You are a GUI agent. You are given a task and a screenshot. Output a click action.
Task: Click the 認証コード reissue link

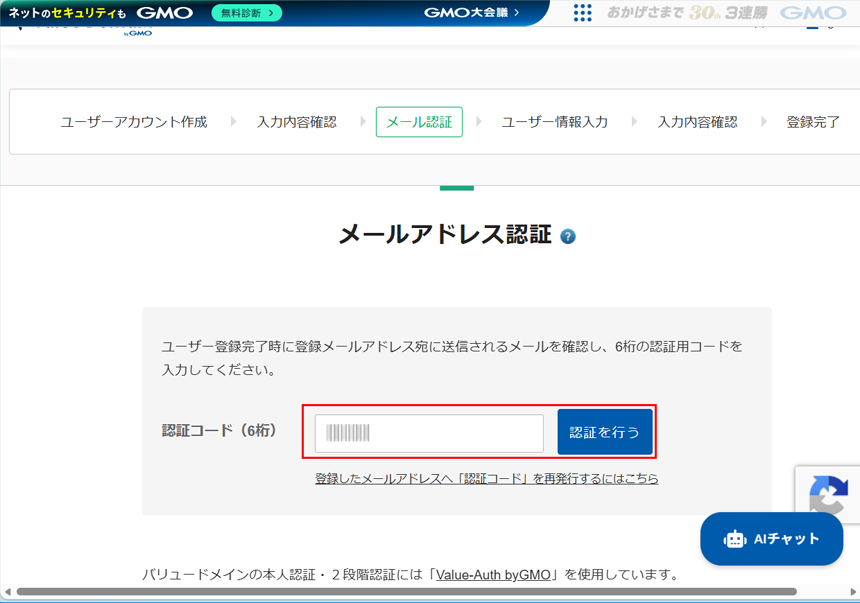(486, 478)
